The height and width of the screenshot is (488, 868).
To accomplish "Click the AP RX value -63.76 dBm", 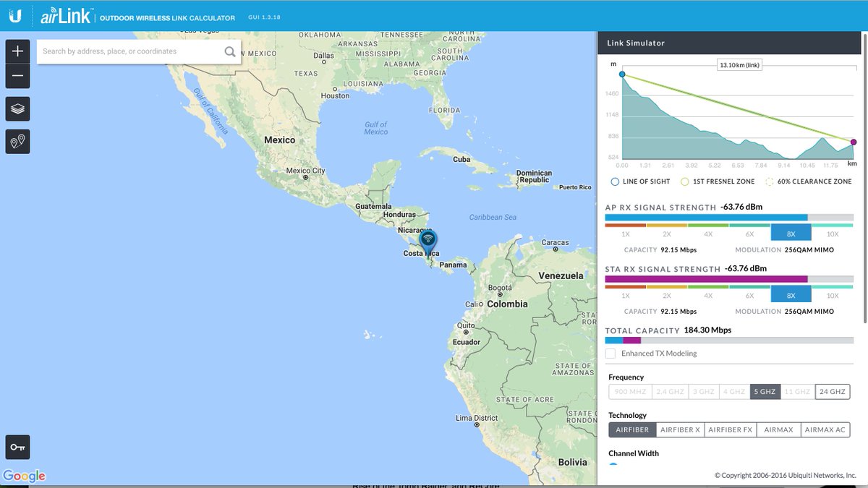I will pyautogui.click(x=741, y=207).
